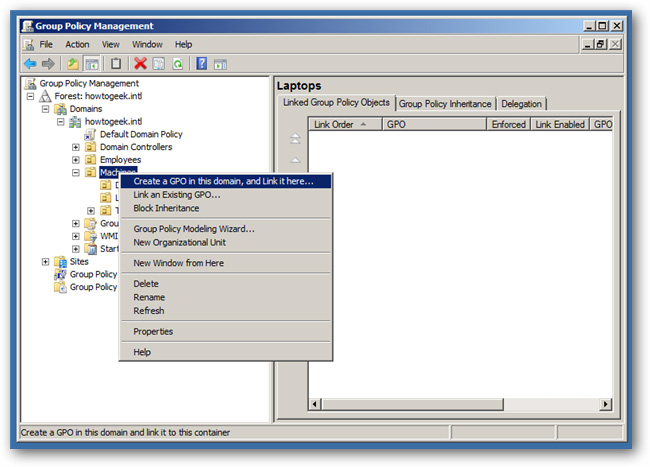Expand the Domain Controllers node
Viewport: 650px width, 467px height.
(x=75, y=147)
